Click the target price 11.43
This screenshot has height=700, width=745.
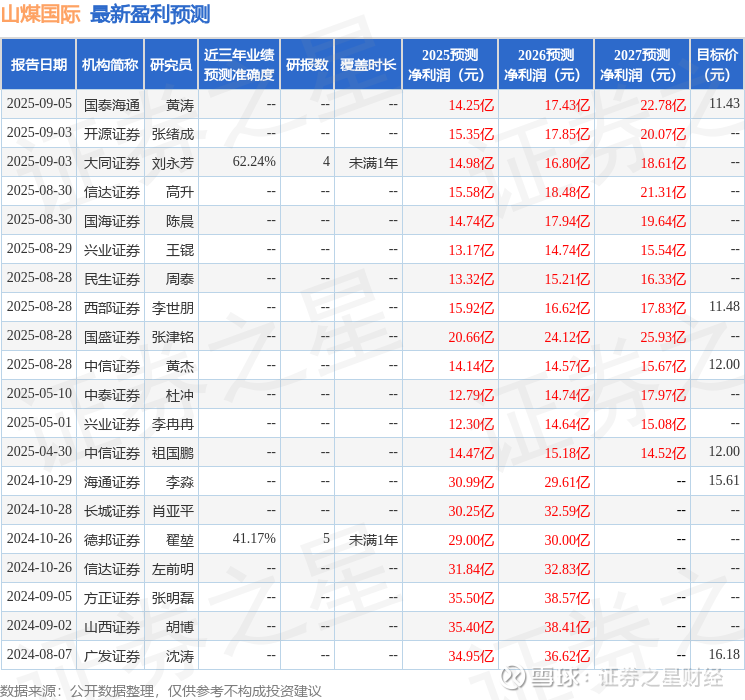tap(724, 104)
